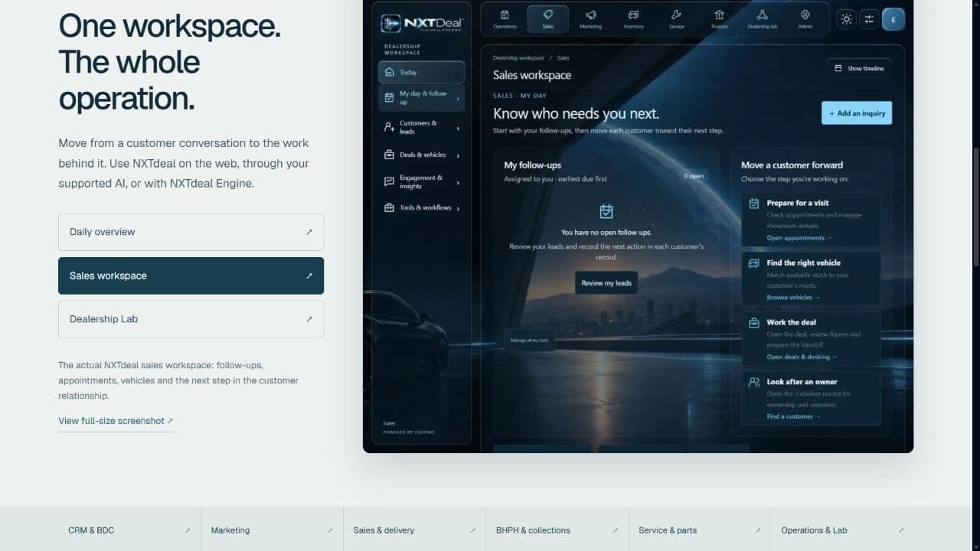Image resolution: width=980 pixels, height=551 pixels.
Task: Open deals & desking link
Action: [802, 357]
